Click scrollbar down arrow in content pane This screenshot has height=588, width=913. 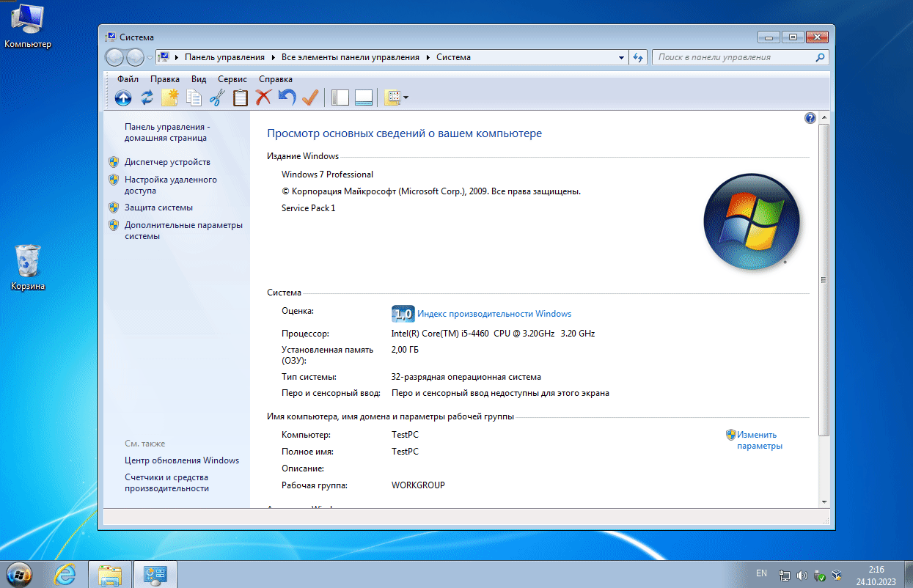coord(824,501)
